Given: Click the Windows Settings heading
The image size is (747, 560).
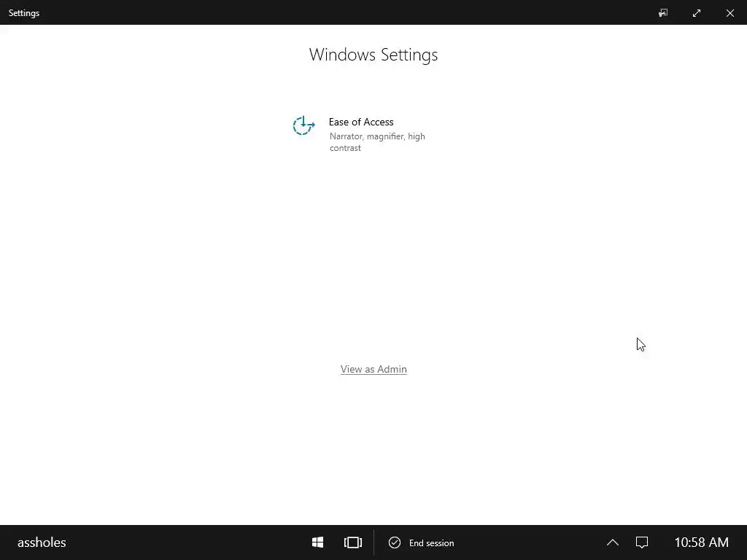Looking at the screenshot, I should 373,54.
